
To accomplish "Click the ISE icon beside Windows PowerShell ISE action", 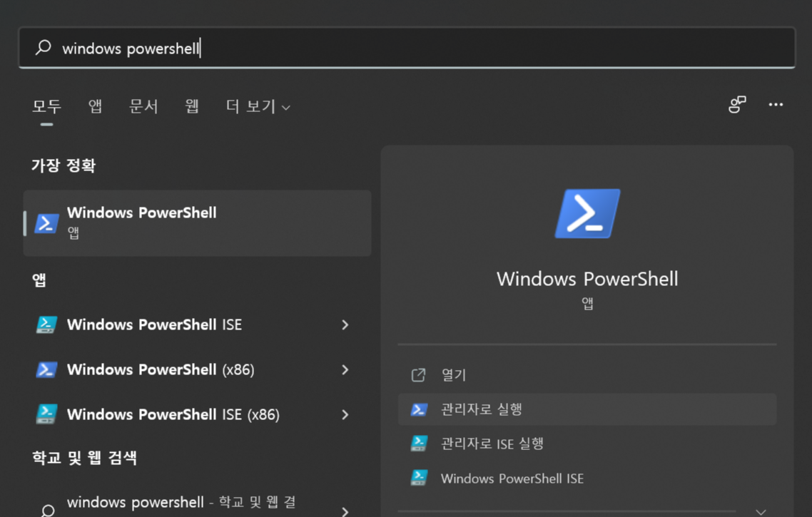I will pyautogui.click(x=419, y=478).
